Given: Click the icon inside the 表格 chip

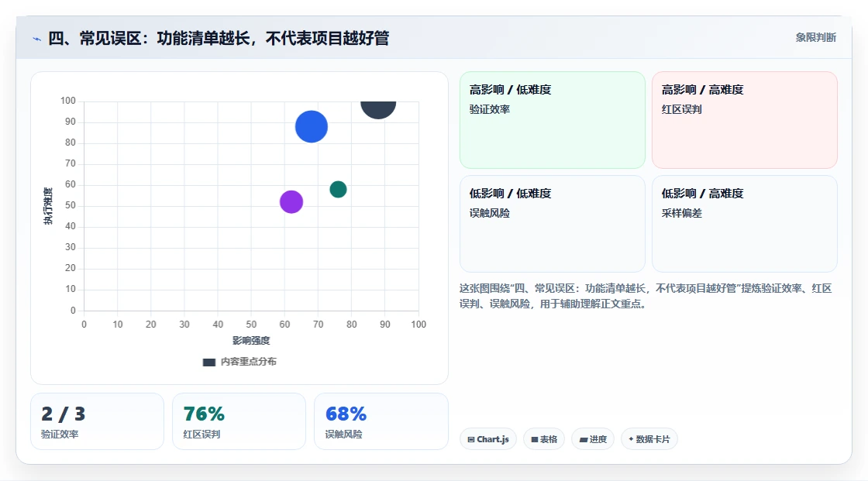Looking at the screenshot, I should pyautogui.click(x=535, y=439).
